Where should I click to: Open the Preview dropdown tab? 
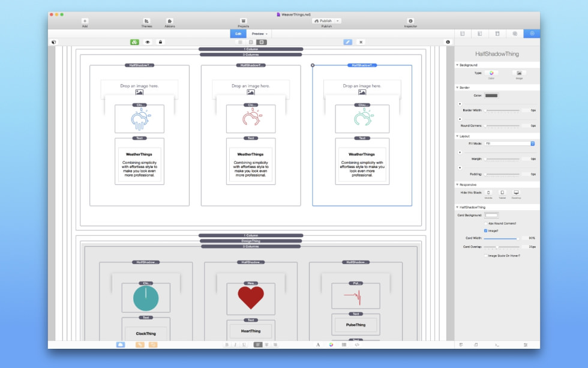coord(259,34)
